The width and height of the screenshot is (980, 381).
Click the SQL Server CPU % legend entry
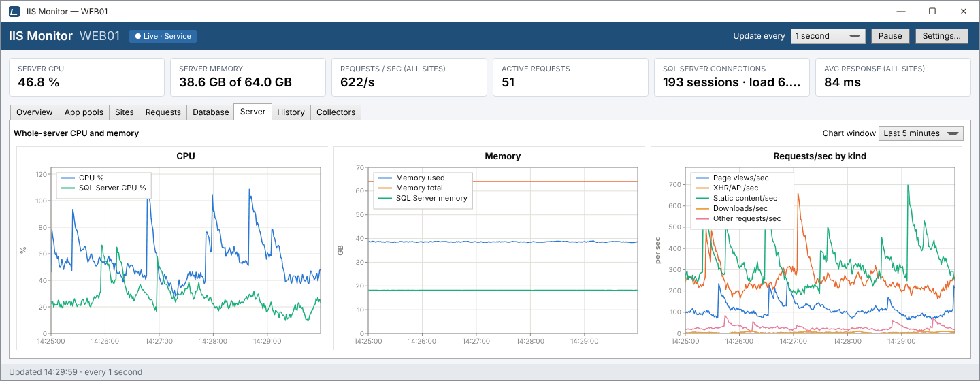(103, 188)
